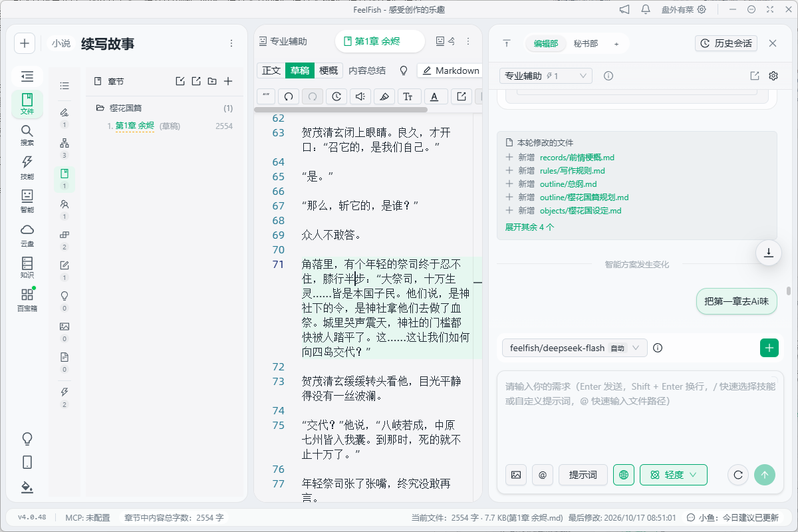Click the highlighter icon in editor toolbar

pos(384,96)
